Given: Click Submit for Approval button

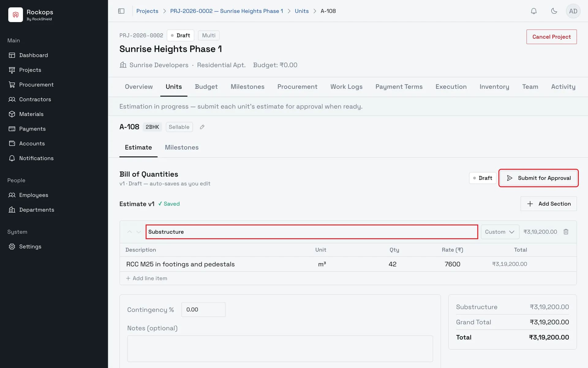Looking at the screenshot, I should click(x=538, y=178).
